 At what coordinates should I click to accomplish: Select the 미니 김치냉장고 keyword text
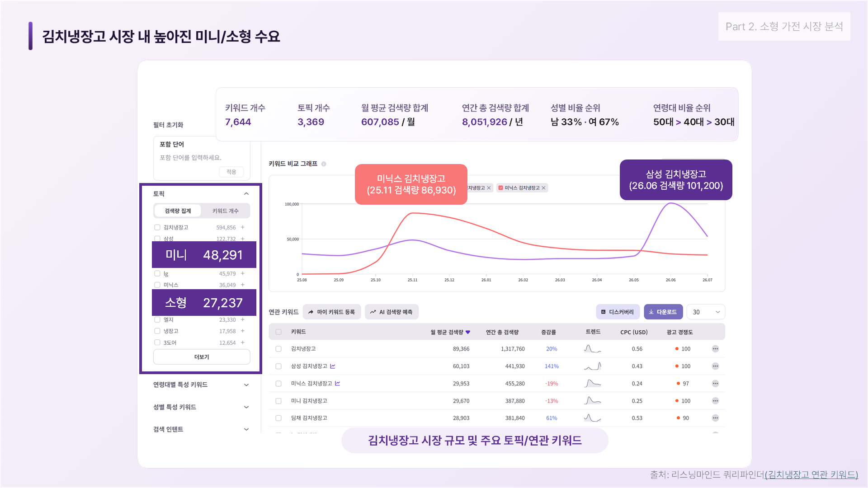(x=309, y=401)
